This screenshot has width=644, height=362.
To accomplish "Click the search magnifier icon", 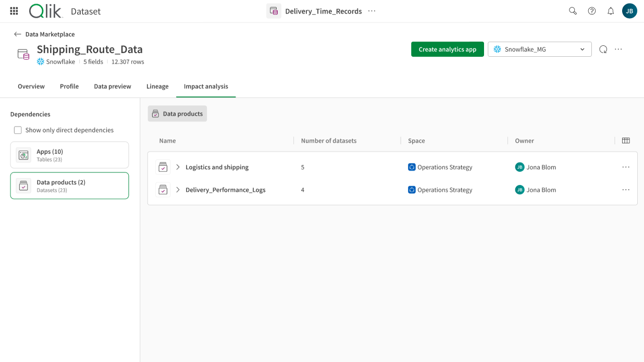I will point(573,11).
